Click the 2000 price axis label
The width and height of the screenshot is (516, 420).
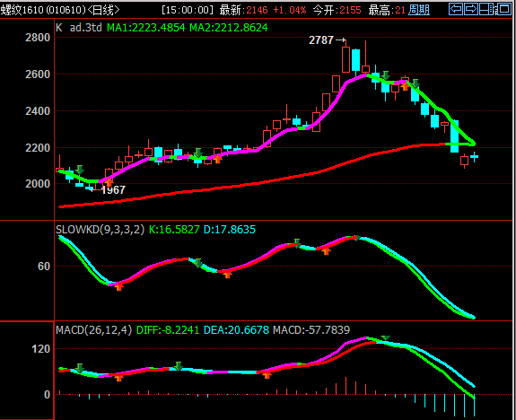pos(38,184)
